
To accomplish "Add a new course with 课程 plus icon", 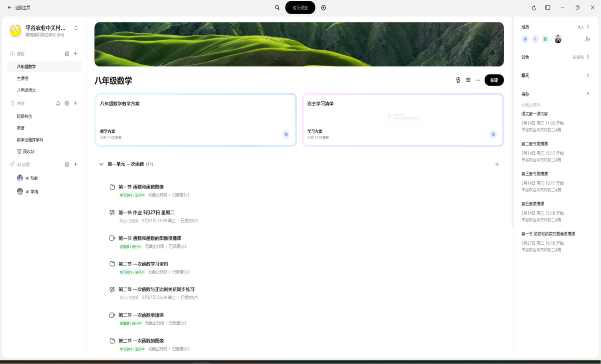I will point(76,54).
